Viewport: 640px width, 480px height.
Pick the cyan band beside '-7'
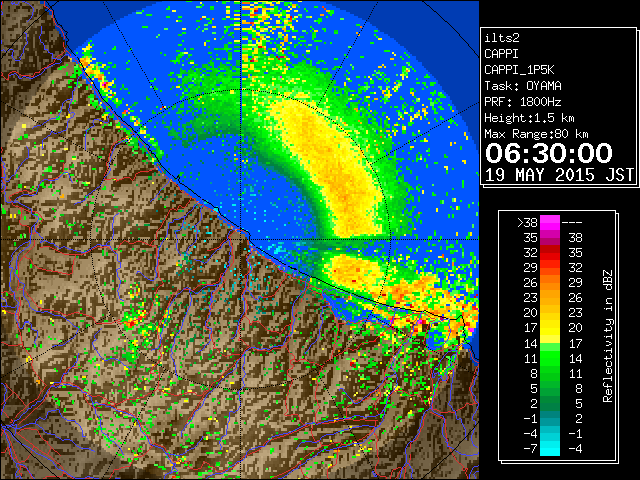550,449
